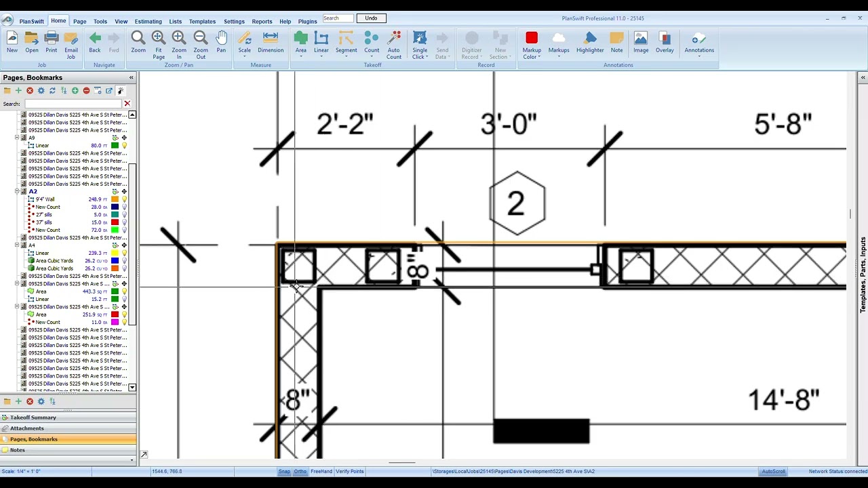868x488 pixels.
Task: Click the red swatch for 37" sills
Action: point(115,222)
